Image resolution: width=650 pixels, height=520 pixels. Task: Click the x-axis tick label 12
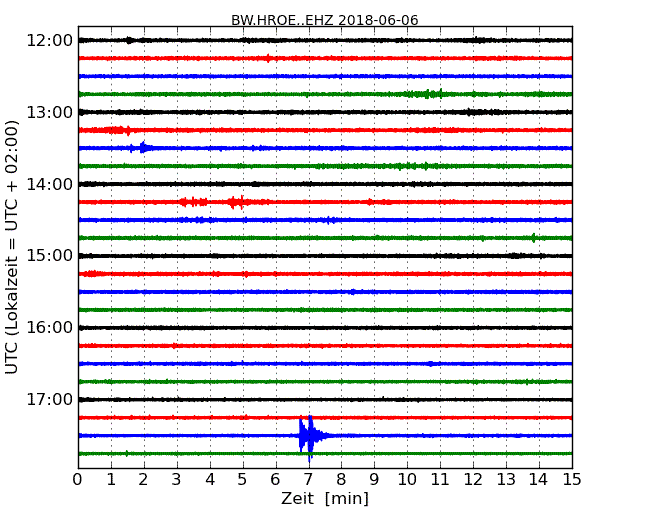(473, 480)
